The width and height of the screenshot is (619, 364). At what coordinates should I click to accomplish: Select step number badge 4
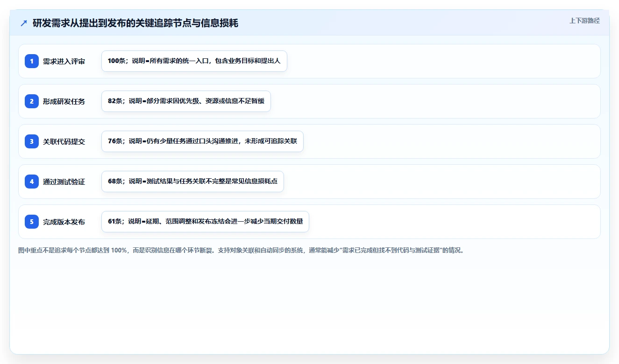32,182
